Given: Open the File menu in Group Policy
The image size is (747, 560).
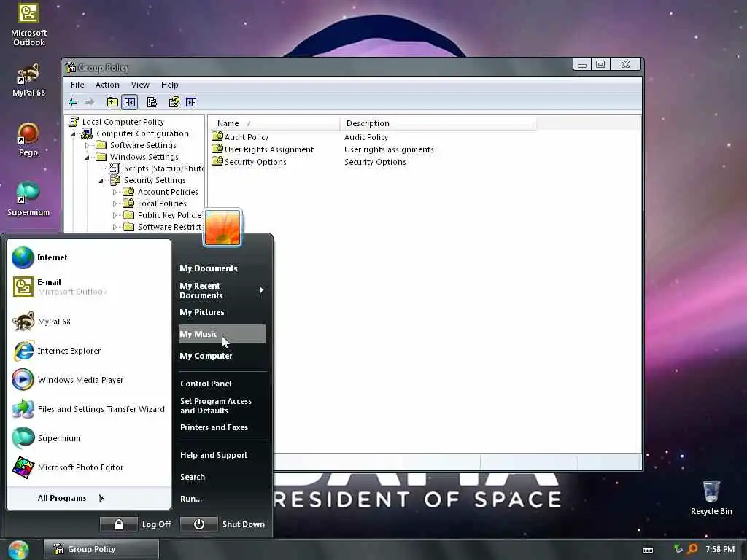Looking at the screenshot, I should [x=77, y=85].
